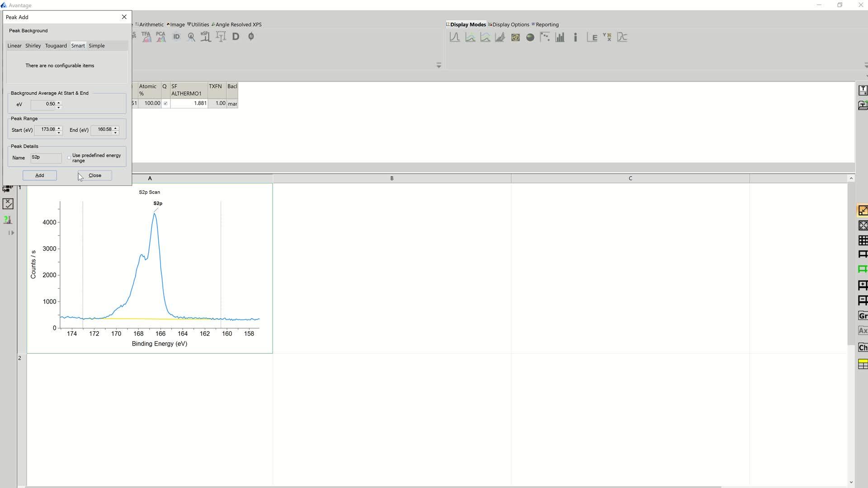Click the Add button in Peak Add
The width and height of the screenshot is (868, 488).
[40, 175]
